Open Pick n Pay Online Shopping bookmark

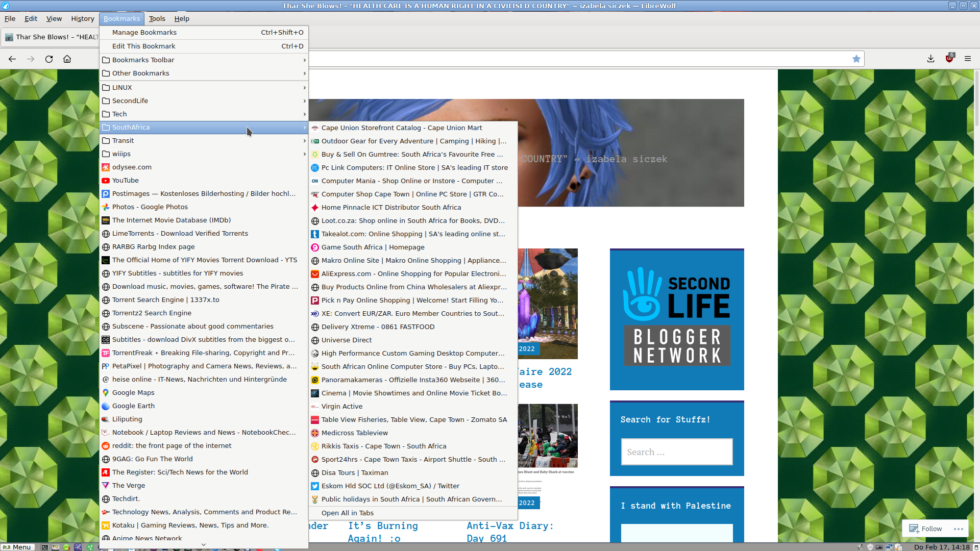[x=413, y=300]
